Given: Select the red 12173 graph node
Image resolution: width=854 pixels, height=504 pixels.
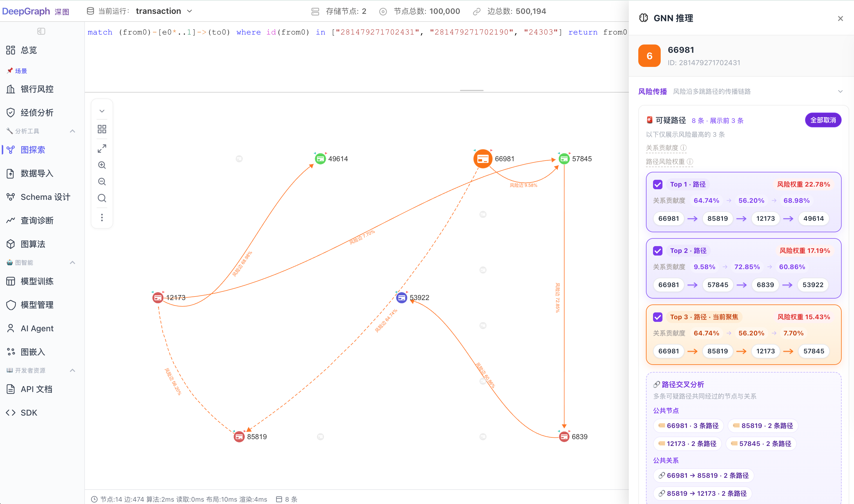Looking at the screenshot, I should (x=158, y=297).
